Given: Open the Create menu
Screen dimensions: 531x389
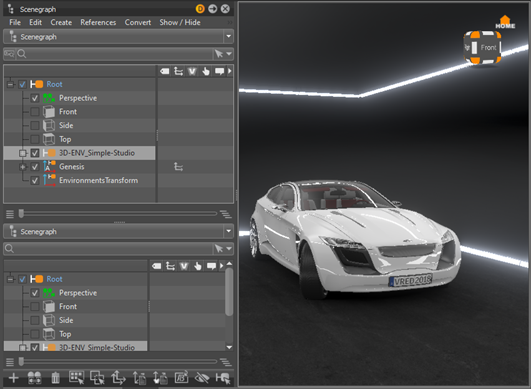Looking at the screenshot, I should point(61,22).
